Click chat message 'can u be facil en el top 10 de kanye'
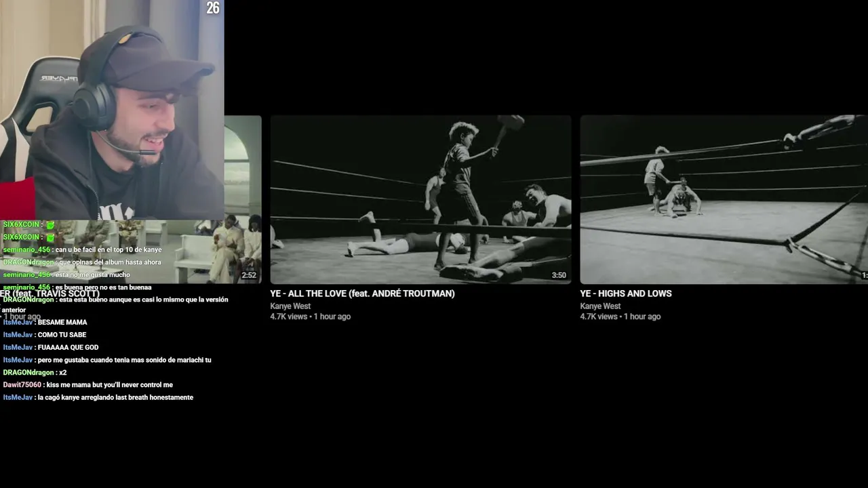Image resolution: width=868 pixels, height=488 pixels. point(108,250)
